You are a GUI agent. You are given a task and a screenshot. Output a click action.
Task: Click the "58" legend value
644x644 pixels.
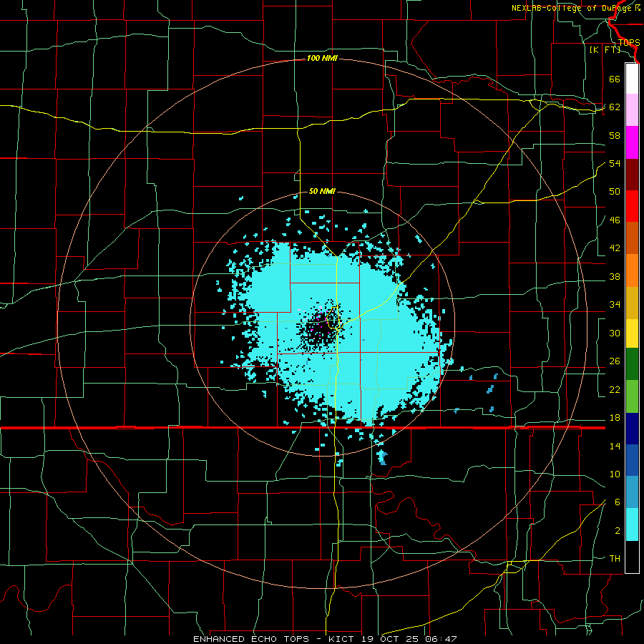click(615, 135)
